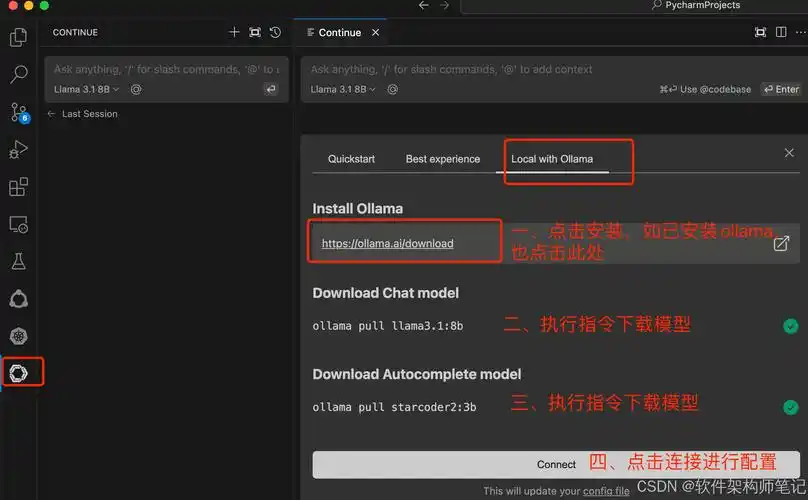This screenshot has width=808, height=500.
Task: Open Llama 3.1 8B model selector in editor panel
Action: click(x=343, y=89)
